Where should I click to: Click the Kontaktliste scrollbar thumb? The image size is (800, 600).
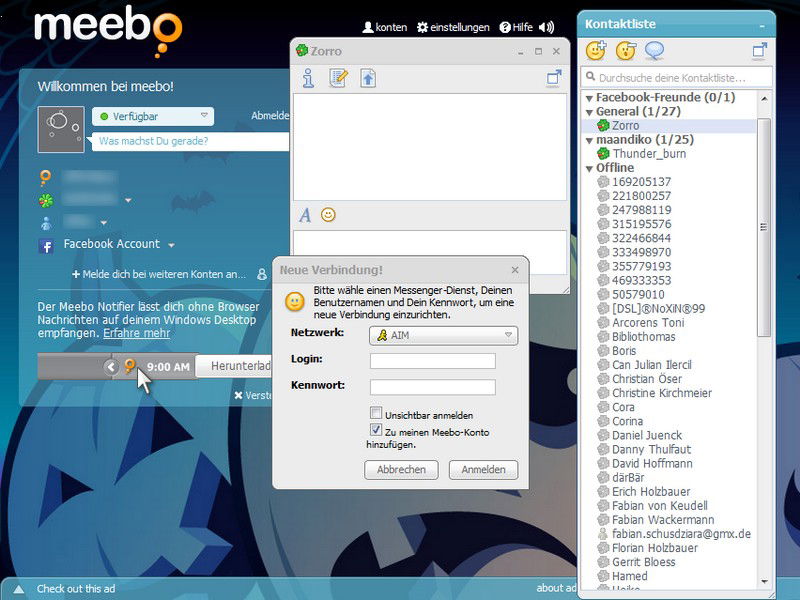point(763,227)
